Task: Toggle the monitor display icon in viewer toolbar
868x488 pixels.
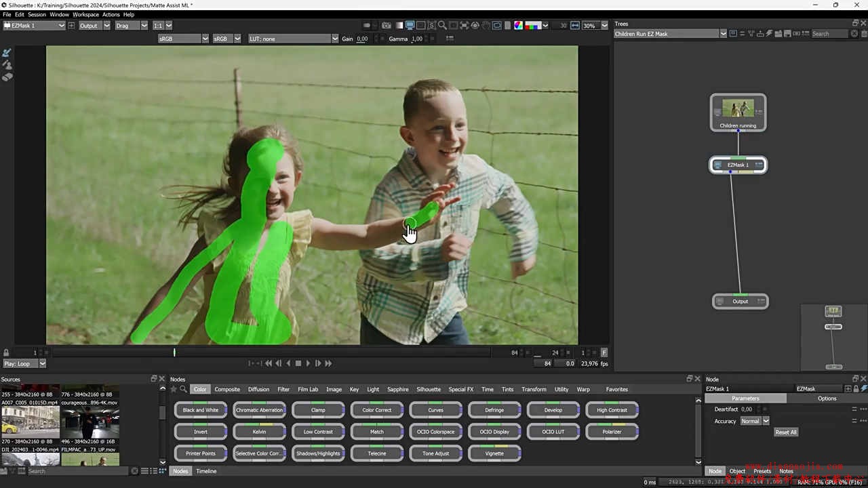Action: coord(410,26)
